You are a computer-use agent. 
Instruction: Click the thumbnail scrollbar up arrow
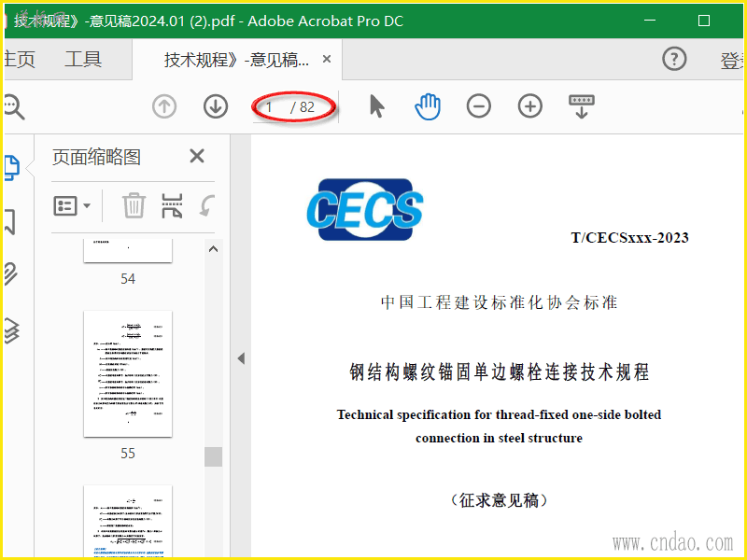point(214,249)
